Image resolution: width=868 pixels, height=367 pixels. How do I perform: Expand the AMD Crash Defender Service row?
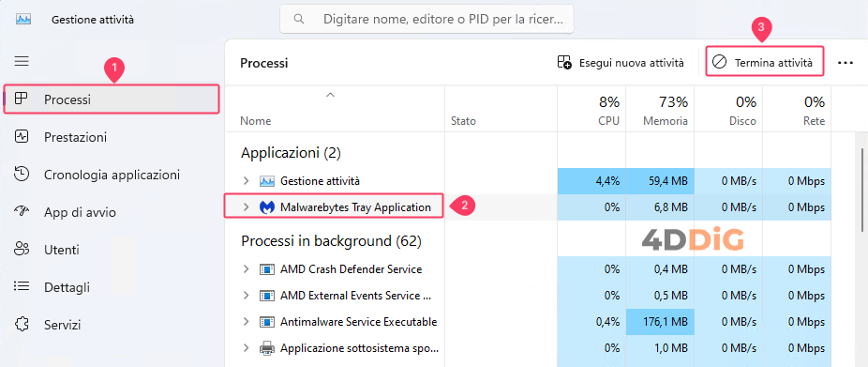(247, 269)
